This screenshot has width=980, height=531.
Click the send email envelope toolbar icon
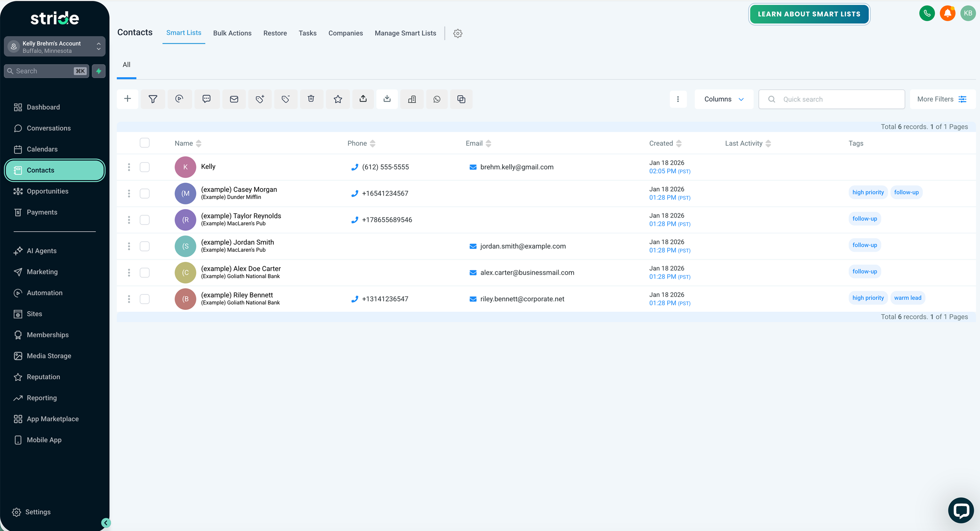[234, 99]
